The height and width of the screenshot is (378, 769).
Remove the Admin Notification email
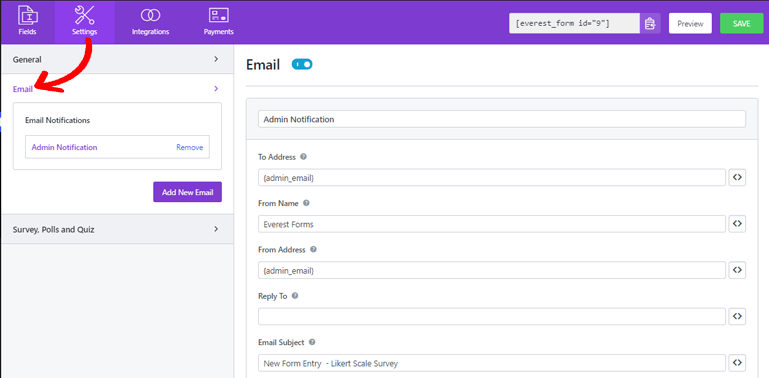pyautogui.click(x=190, y=147)
